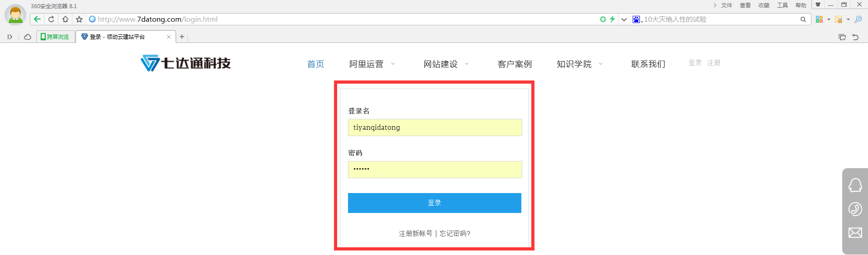Expand the 网站建设 dropdown chevron
868x255 pixels.
tap(467, 64)
